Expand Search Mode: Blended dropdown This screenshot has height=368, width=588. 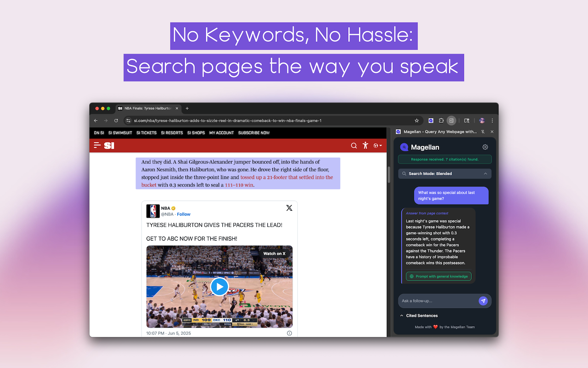[445, 173]
